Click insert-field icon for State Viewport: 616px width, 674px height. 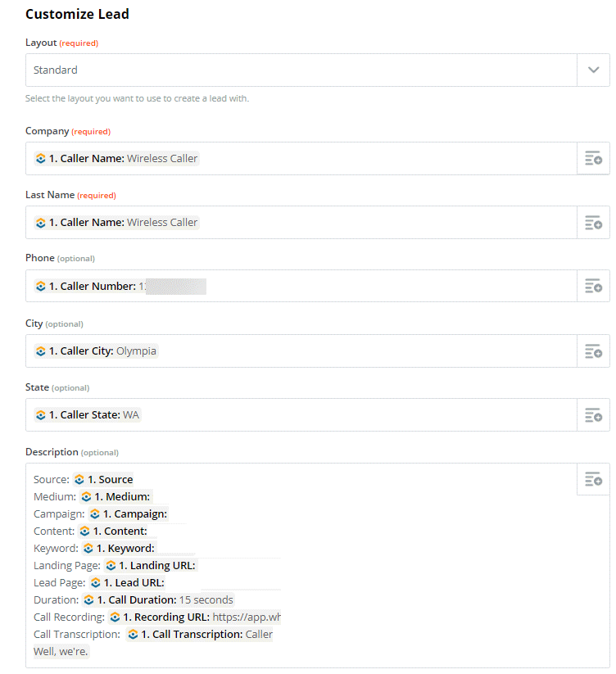point(593,415)
